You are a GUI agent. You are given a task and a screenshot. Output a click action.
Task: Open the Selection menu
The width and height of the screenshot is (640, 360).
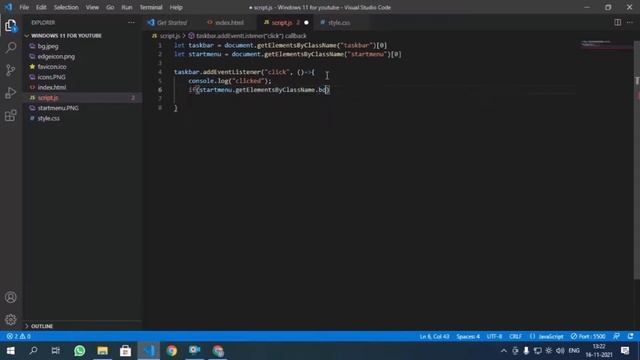(66, 7)
